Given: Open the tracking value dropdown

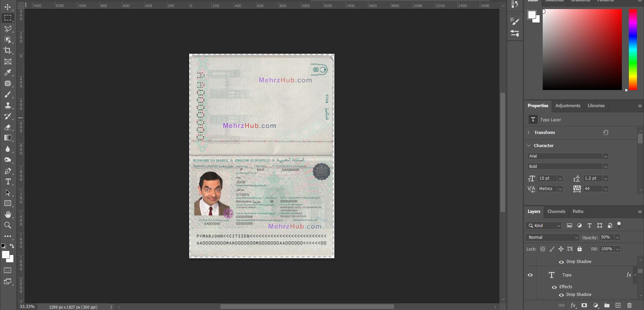Looking at the screenshot, I should tap(605, 189).
